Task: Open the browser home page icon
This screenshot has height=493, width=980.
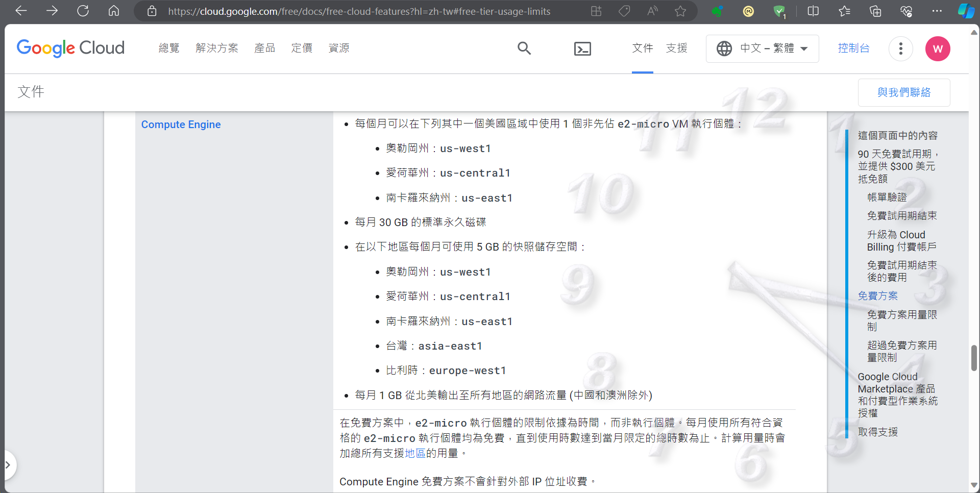Action: [114, 11]
